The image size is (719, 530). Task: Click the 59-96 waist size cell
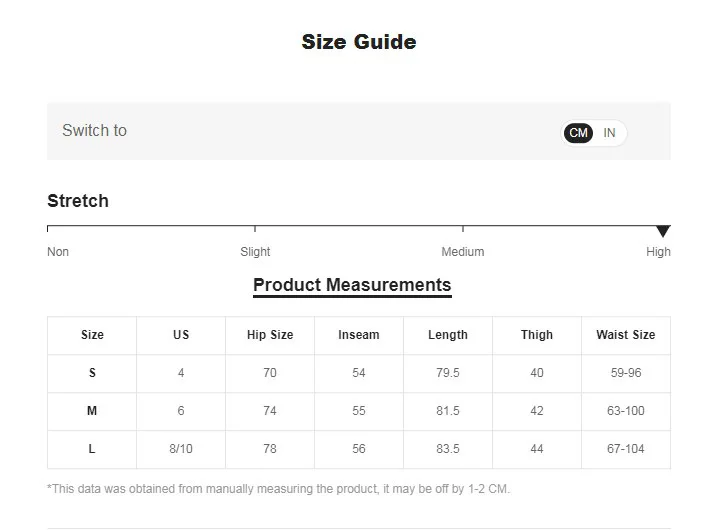coord(625,373)
